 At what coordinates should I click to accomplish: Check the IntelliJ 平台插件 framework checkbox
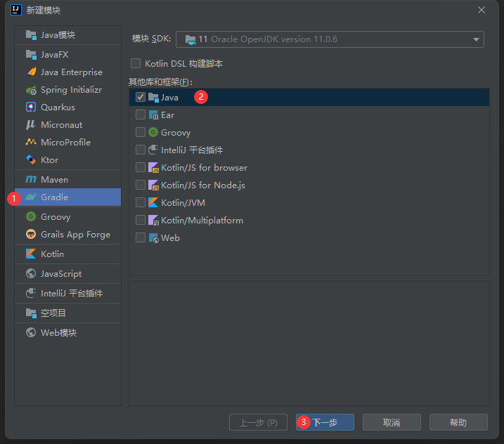coord(141,150)
